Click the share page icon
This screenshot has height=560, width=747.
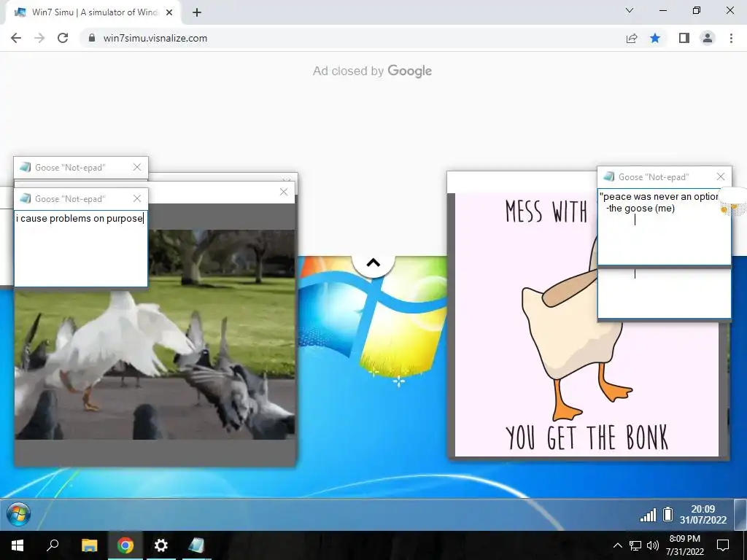(632, 38)
